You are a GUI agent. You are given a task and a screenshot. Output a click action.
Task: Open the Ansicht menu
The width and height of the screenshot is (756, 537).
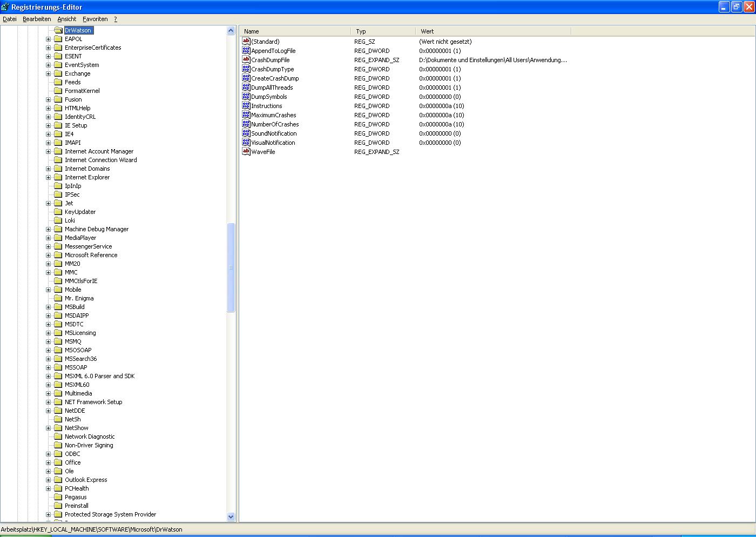67,19
